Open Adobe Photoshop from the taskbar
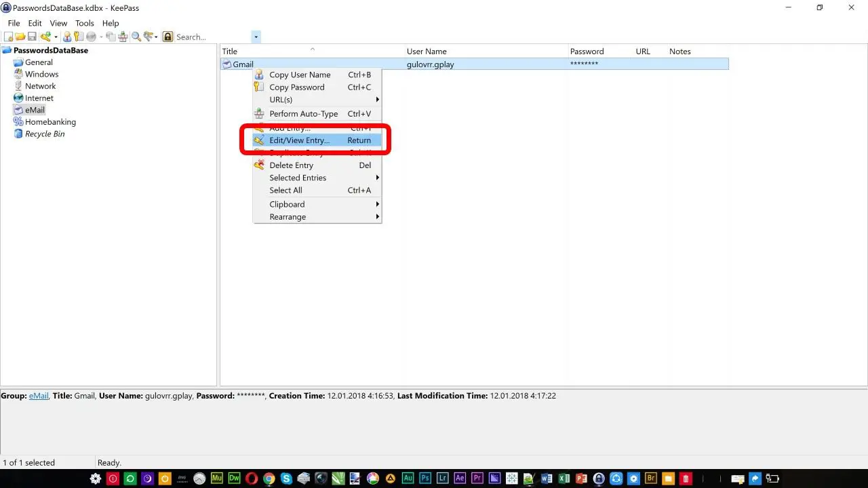The image size is (868, 488). (x=425, y=478)
